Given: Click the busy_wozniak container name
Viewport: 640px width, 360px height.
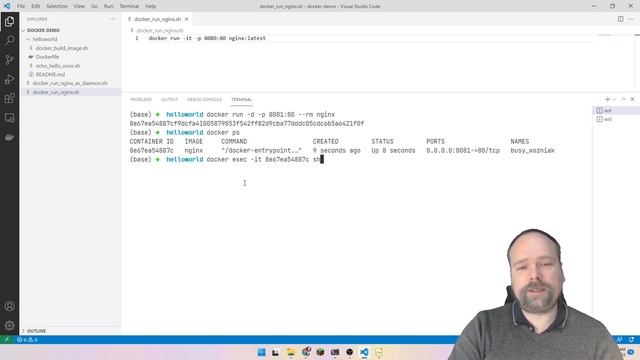Looking at the screenshot, I should (x=532, y=151).
